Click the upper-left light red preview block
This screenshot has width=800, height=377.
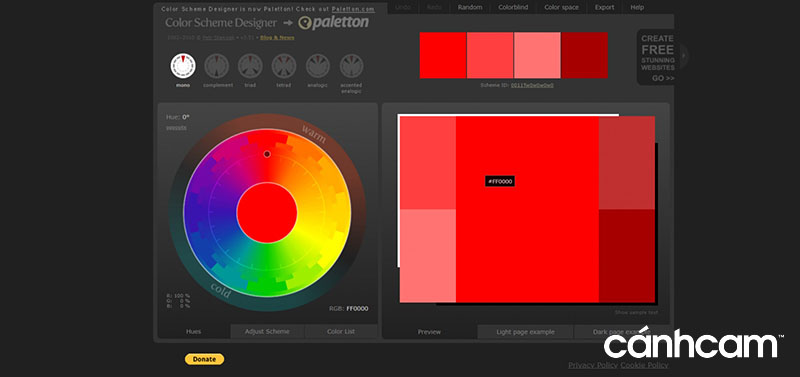pos(428,163)
